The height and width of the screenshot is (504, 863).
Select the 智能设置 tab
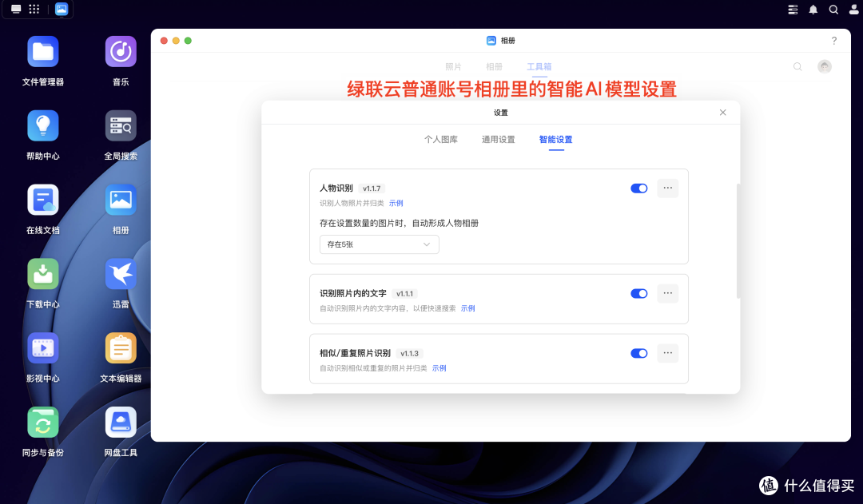click(555, 139)
